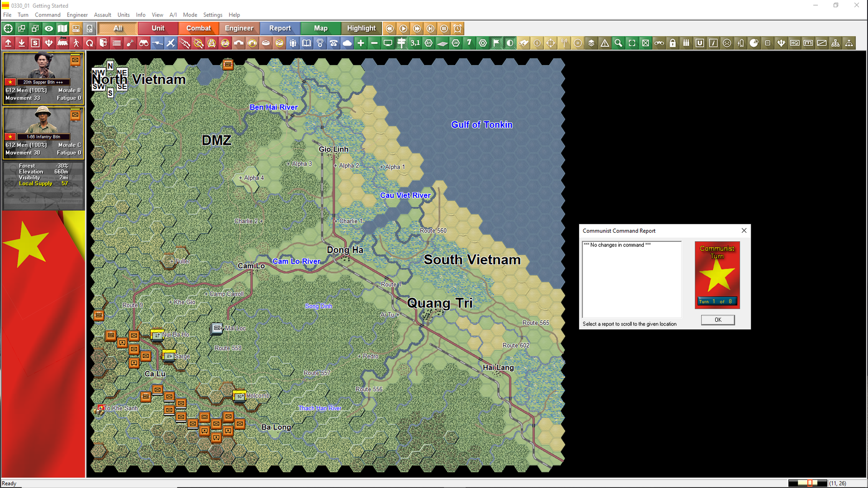Click the magnifier find icon

tap(618, 43)
